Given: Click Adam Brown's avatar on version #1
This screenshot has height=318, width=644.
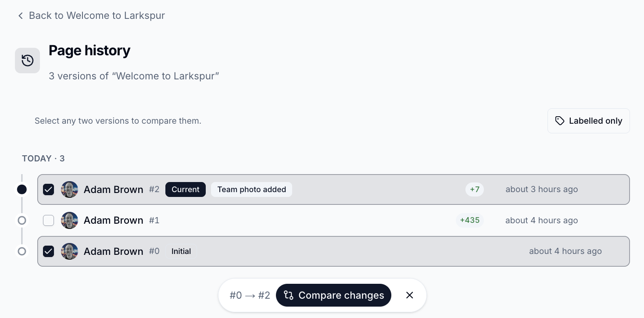Looking at the screenshot, I should pyautogui.click(x=69, y=220).
